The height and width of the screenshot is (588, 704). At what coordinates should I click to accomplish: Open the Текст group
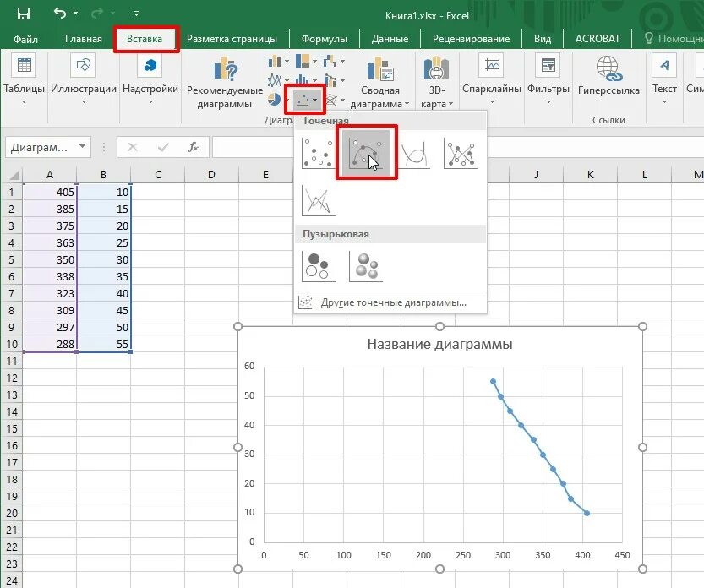point(664,79)
